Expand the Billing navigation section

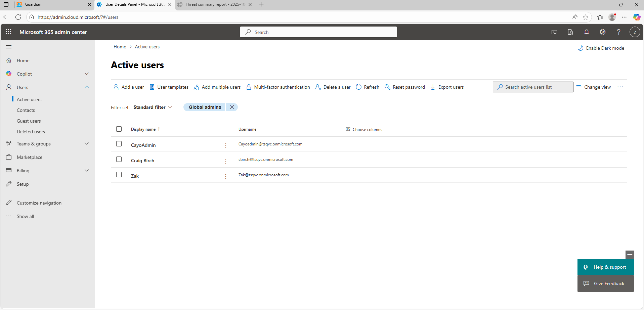pos(87,171)
